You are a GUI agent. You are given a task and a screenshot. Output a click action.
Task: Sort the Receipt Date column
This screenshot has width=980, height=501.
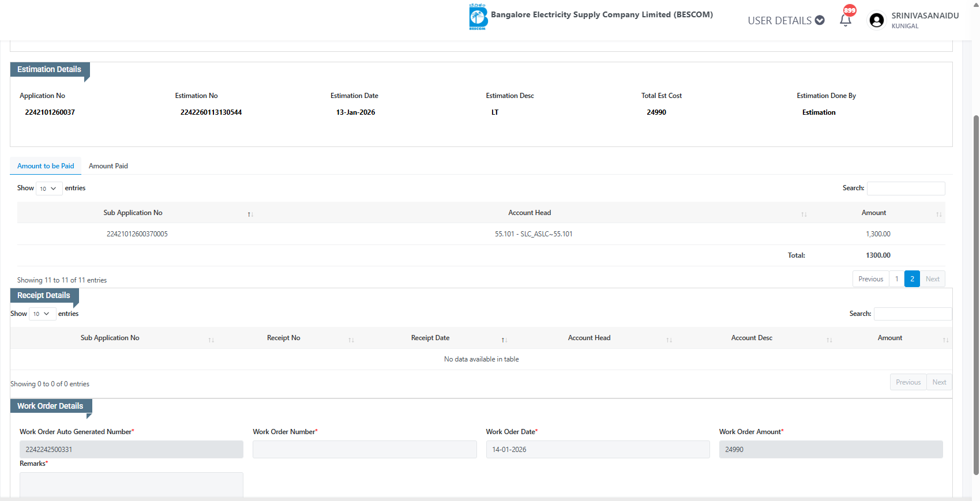[x=504, y=340]
